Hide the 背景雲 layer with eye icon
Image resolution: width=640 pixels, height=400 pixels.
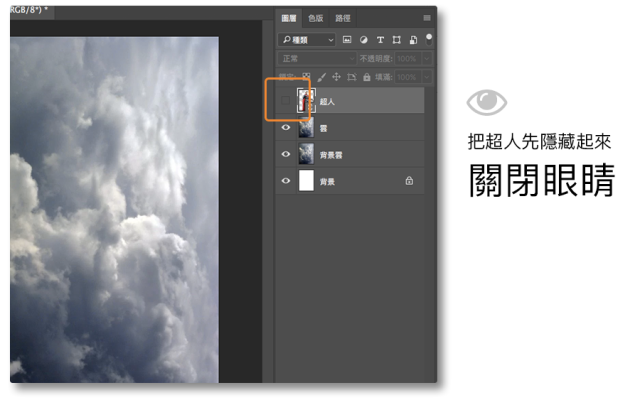(286, 154)
